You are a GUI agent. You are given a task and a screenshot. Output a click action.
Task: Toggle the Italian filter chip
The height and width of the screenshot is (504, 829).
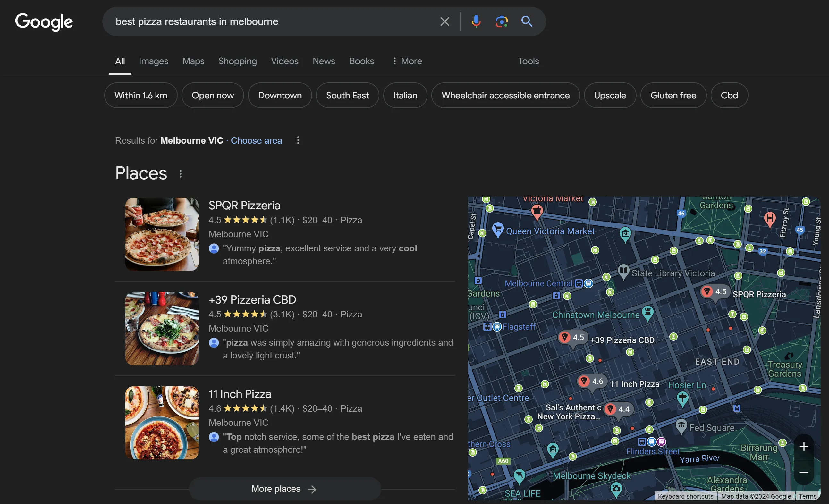pos(405,95)
